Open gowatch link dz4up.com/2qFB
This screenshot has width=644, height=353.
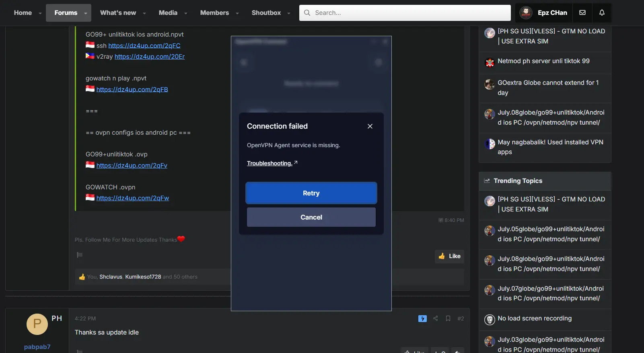click(132, 89)
